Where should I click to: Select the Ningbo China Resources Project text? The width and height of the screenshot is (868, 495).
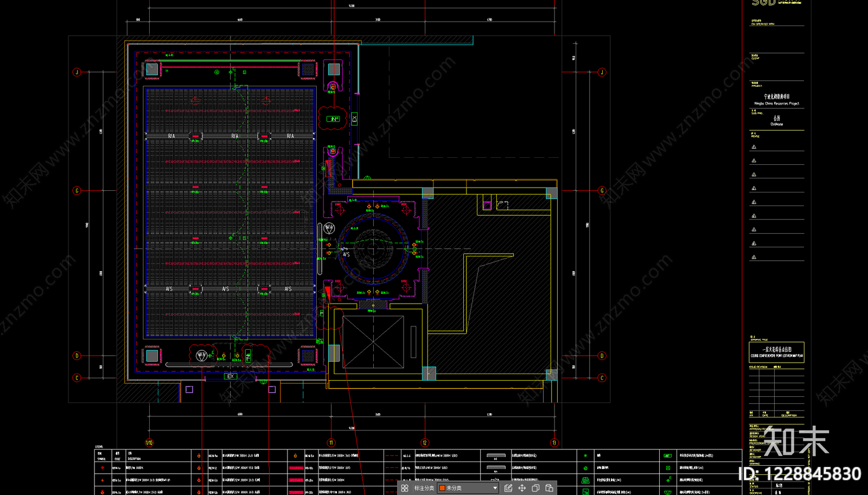(x=776, y=104)
